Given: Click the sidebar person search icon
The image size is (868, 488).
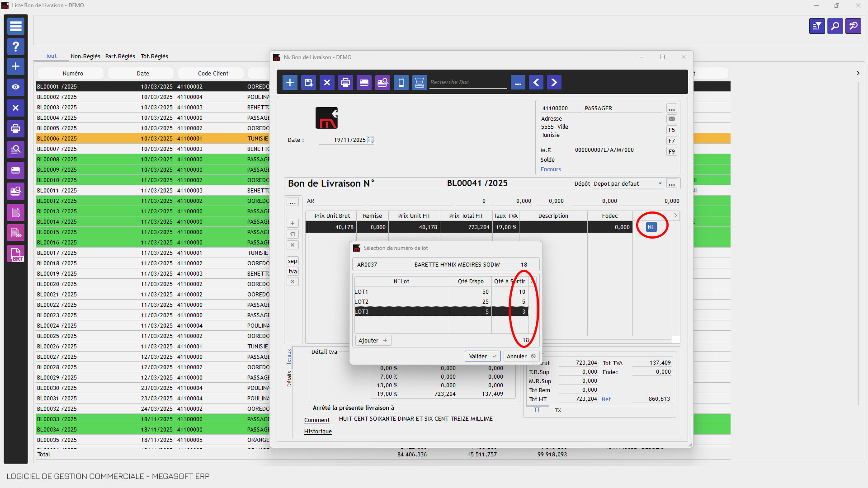Looking at the screenshot, I should (x=15, y=149).
